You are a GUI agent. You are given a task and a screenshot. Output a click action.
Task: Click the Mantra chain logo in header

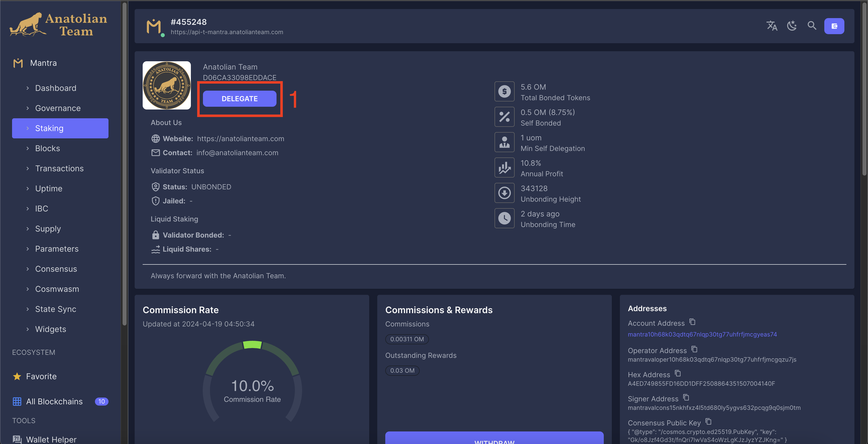point(154,27)
